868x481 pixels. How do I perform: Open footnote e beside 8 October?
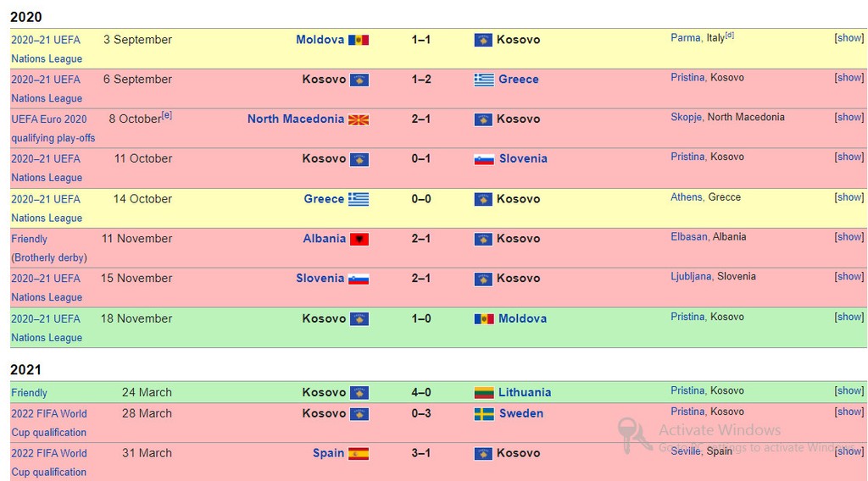click(x=167, y=115)
